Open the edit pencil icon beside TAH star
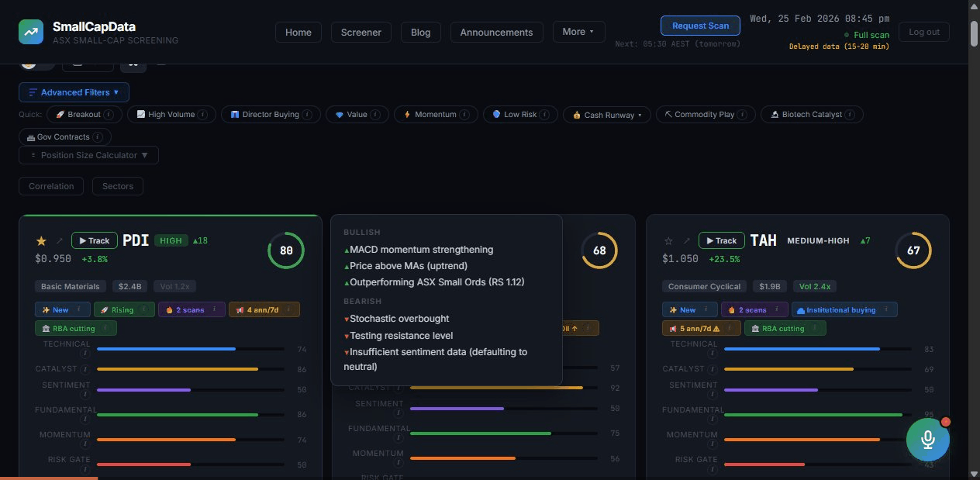Image resolution: width=980 pixels, height=480 pixels. [x=687, y=240]
